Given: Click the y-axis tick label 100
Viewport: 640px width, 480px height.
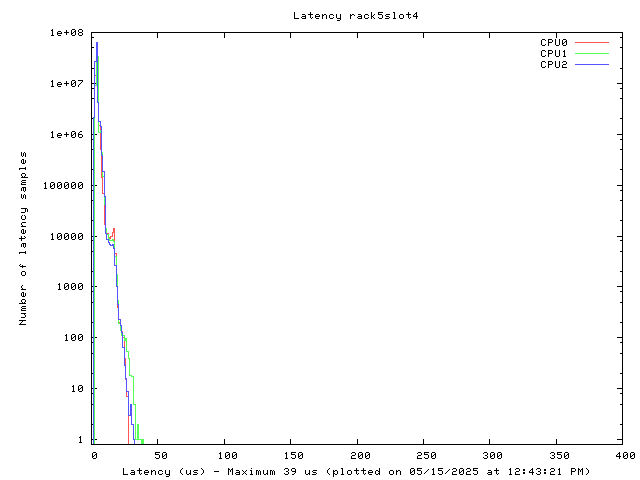Looking at the screenshot, I should (73, 338).
